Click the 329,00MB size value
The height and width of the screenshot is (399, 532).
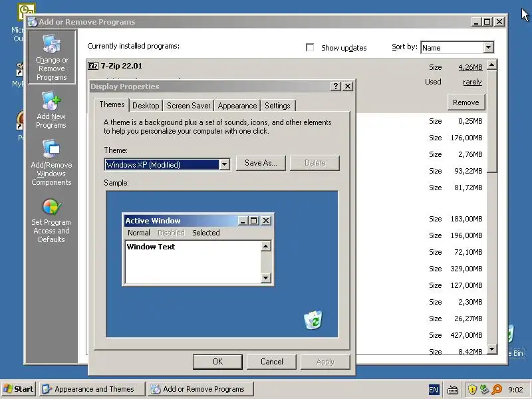point(467,269)
